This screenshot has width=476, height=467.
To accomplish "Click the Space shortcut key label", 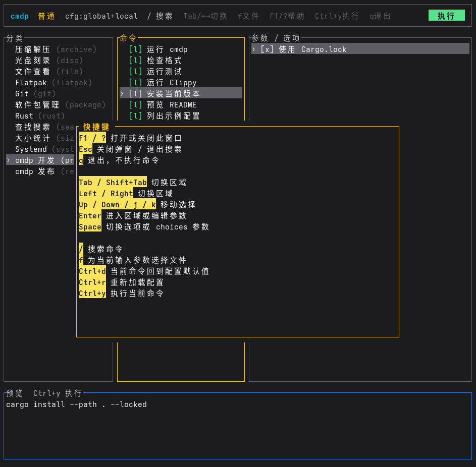I will [x=90, y=227].
